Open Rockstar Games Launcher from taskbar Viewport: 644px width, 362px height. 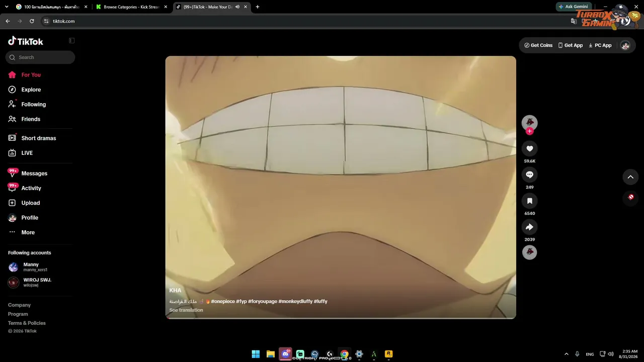[389, 354]
